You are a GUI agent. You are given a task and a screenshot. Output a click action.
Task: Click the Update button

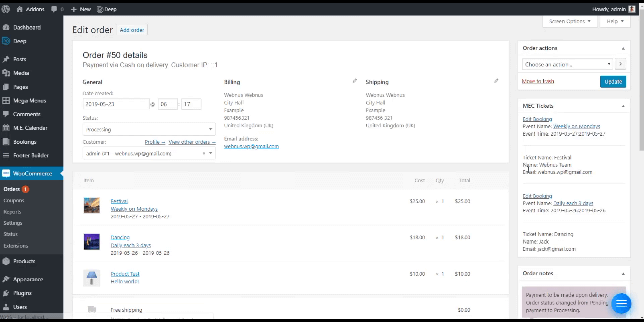click(x=613, y=82)
